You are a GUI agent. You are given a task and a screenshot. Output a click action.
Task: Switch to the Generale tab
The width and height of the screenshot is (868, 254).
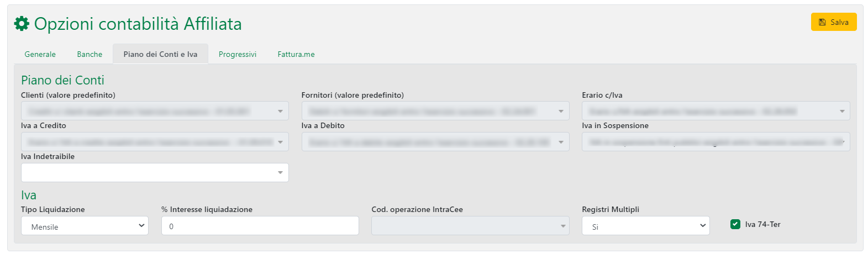pyautogui.click(x=40, y=54)
